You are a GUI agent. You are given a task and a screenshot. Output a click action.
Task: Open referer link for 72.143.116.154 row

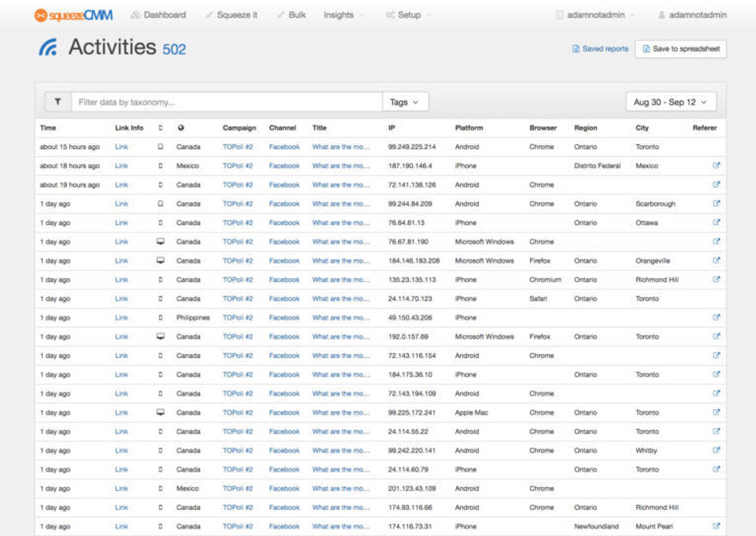pos(716,355)
